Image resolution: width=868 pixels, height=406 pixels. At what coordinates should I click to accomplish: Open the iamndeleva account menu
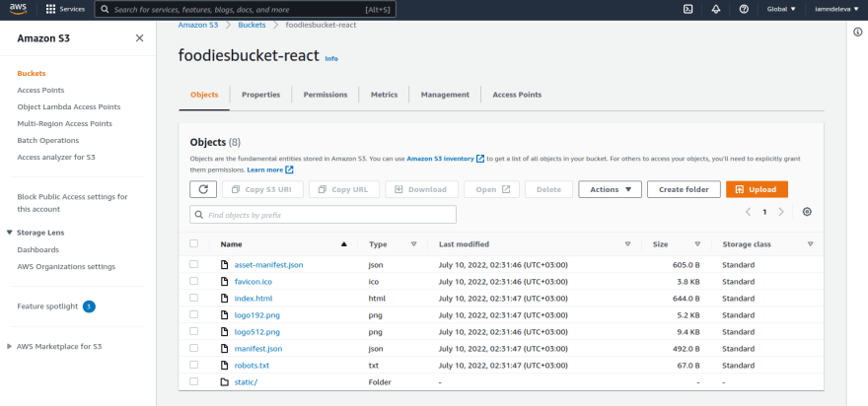point(838,10)
